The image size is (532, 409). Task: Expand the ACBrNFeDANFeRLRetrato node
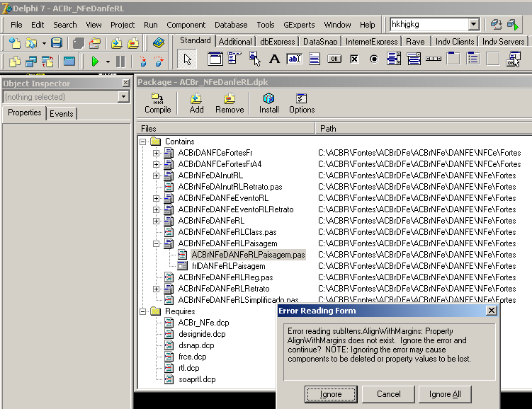point(156,289)
